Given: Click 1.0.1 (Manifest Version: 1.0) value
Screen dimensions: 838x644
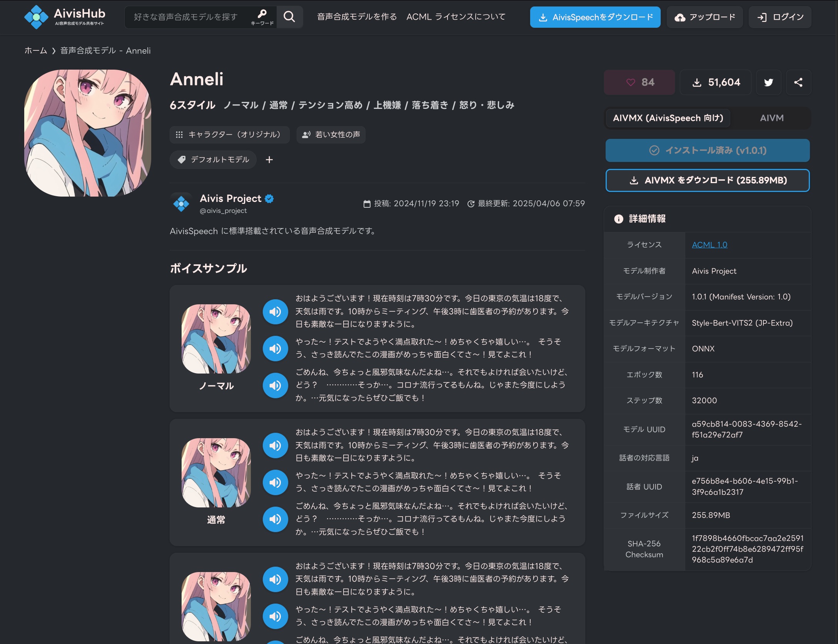Looking at the screenshot, I should tap(741, 297).
